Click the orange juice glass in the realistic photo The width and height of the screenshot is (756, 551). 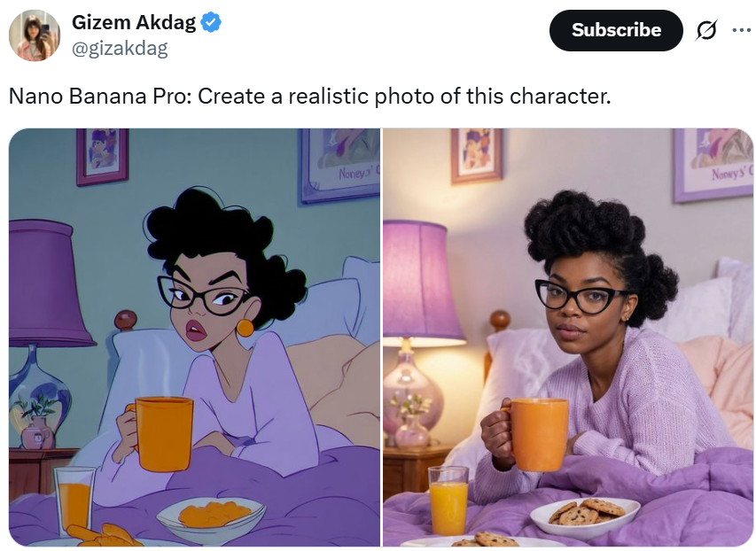[x=448, y=501]
